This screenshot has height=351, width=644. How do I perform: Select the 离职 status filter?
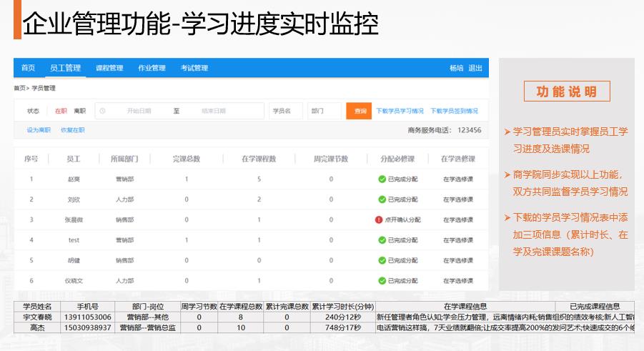click(x=79, y=111)
